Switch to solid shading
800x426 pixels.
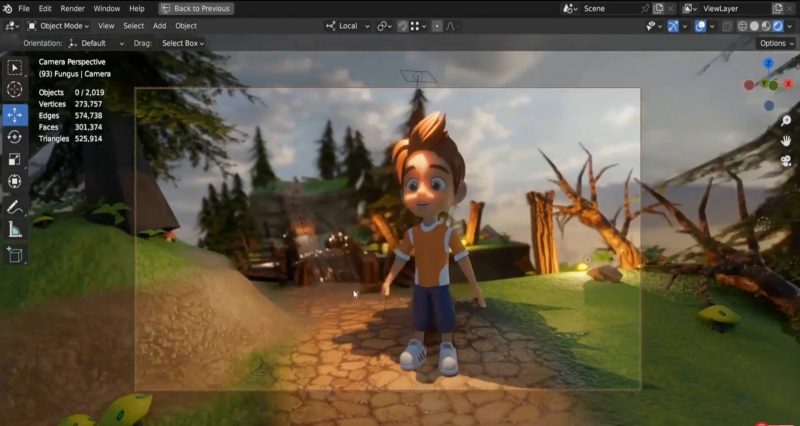755,26
